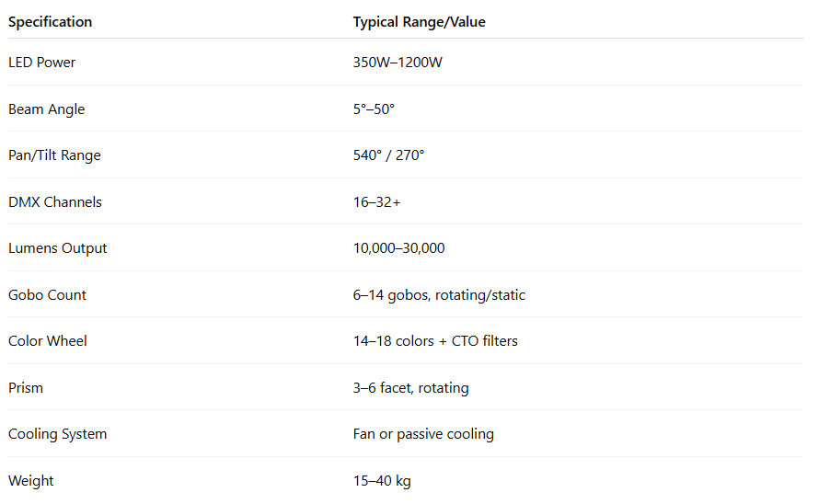Click the Specification column header
Image resolution: width=830 pixels, height=504 pixels.
coord(50,22)
